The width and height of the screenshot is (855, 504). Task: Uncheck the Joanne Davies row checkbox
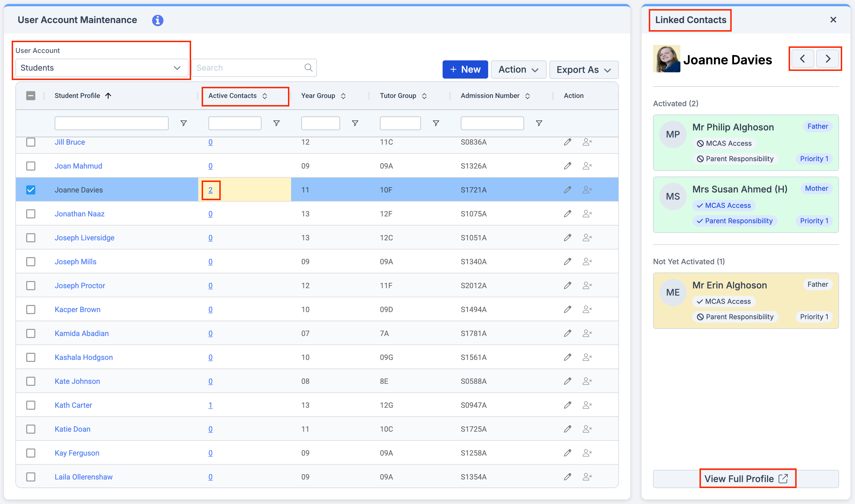(x=31, y=190)
